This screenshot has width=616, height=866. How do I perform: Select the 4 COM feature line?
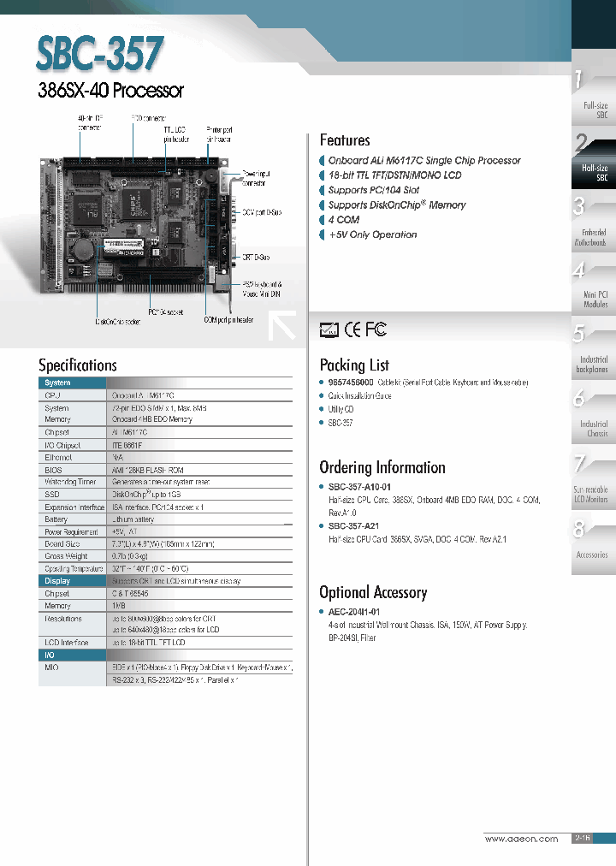pos(343,220)
